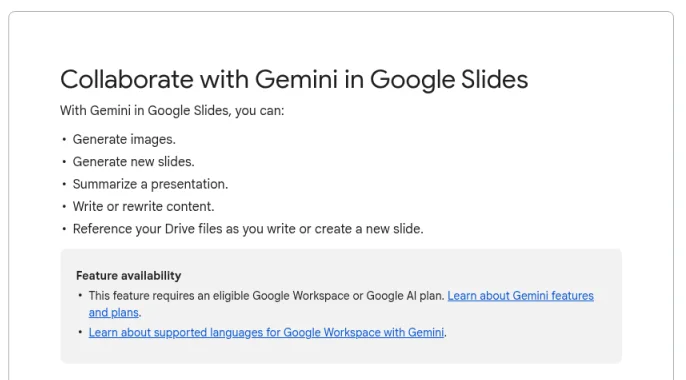Select the 'Generate new slides.' bullet text
The width and height of the screenshot is (686, 380).
coord(133,162)
